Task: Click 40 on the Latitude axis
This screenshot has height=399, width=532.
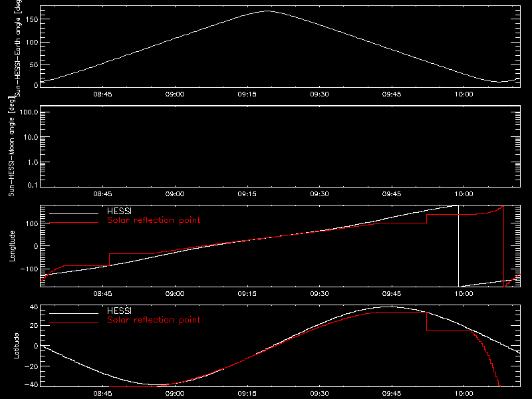Action: pyautogui.click(x=34, y=307)
